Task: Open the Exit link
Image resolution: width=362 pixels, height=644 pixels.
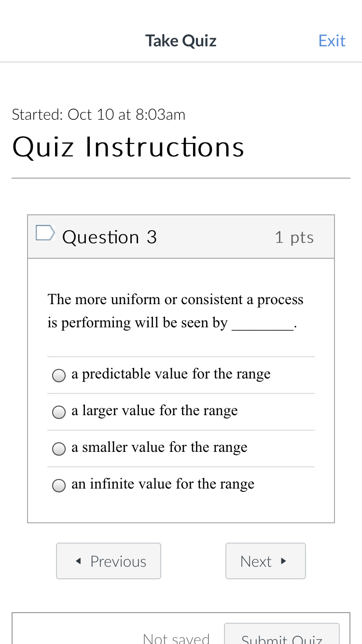Action: point(332,41)
